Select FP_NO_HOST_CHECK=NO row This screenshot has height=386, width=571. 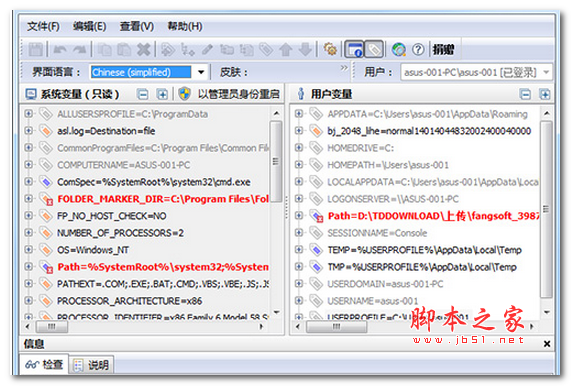(x=111, y=216)
